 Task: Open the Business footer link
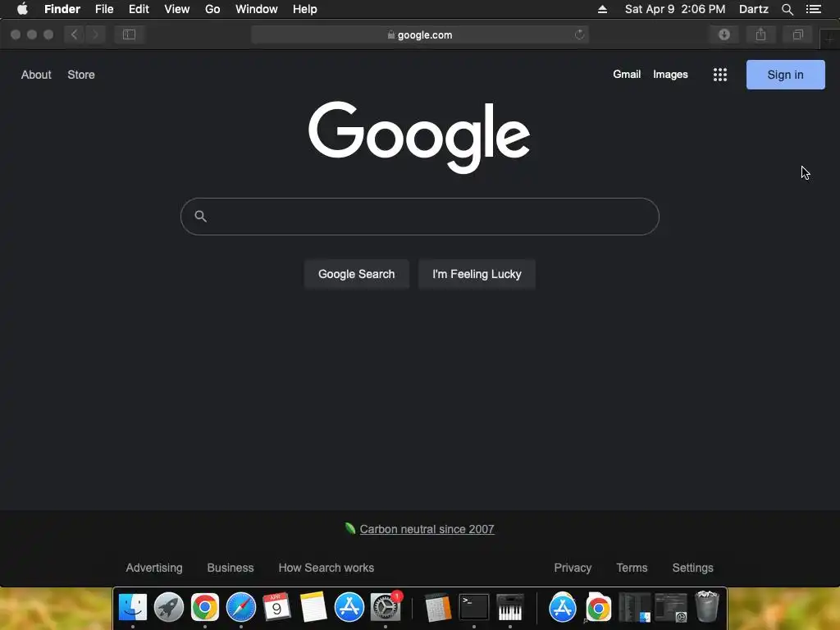click(x=231, y=568)
